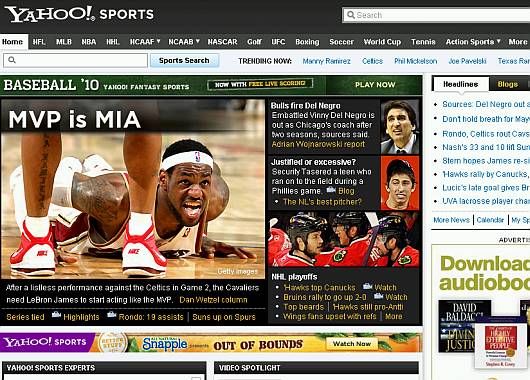Open the UFC section

(278, 42)
